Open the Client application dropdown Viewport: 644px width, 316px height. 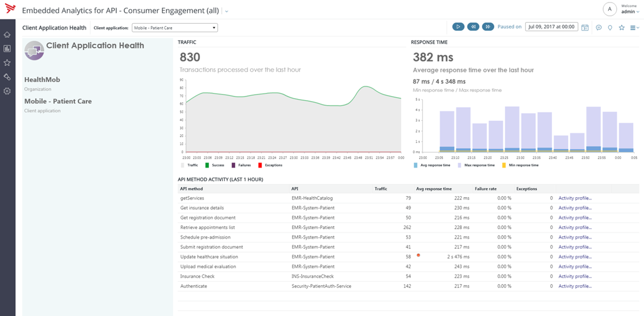coord(174,28)
